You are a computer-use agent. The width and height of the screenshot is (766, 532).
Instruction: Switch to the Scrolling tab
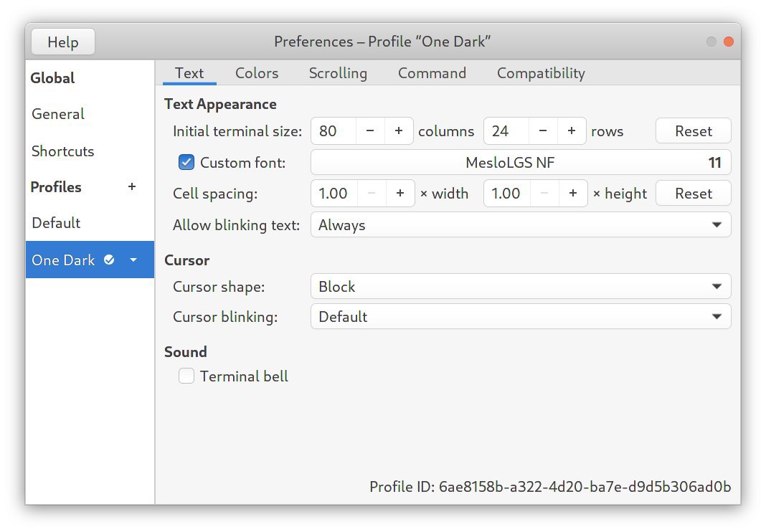(338, 73)
